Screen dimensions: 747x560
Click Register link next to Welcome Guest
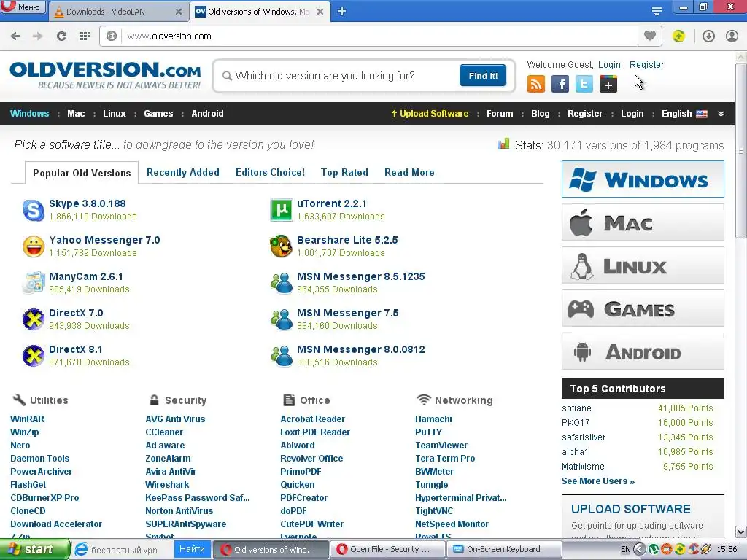(x=646, y=65)
